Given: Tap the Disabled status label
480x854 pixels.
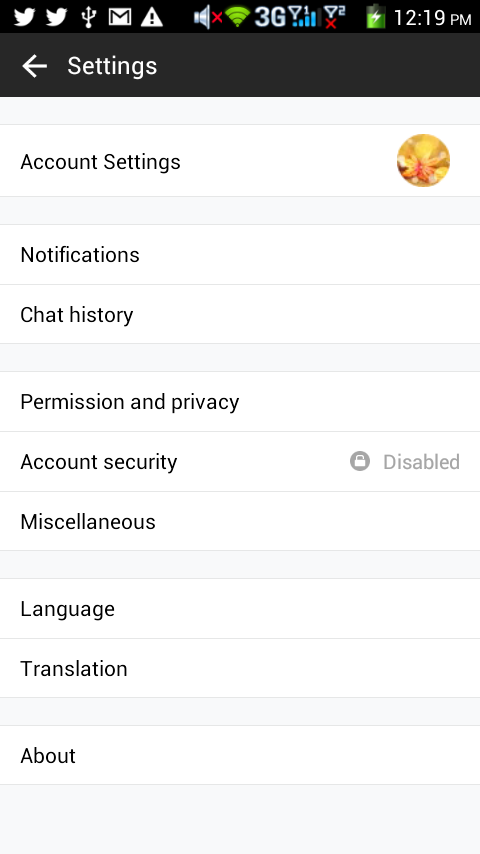Looking at the screenshot, I should 421,462.
